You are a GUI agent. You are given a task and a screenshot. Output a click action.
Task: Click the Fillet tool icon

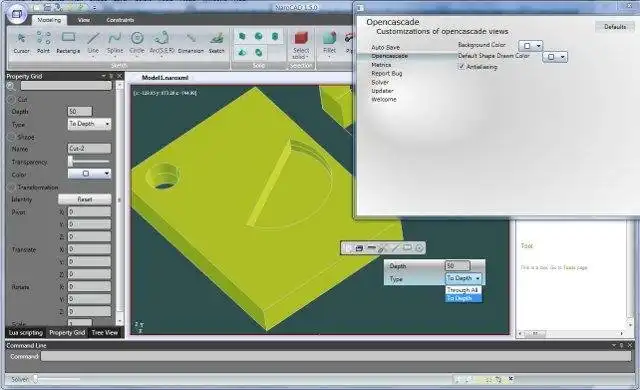[329, 42]
